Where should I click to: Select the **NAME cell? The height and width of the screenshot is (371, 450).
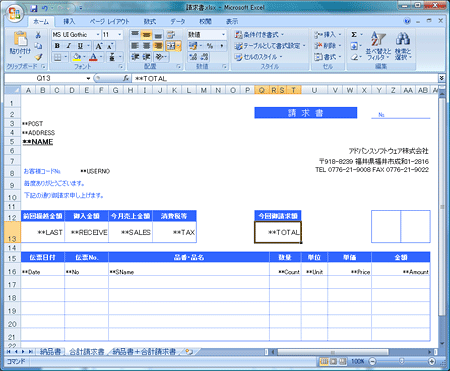click(38, 142)
